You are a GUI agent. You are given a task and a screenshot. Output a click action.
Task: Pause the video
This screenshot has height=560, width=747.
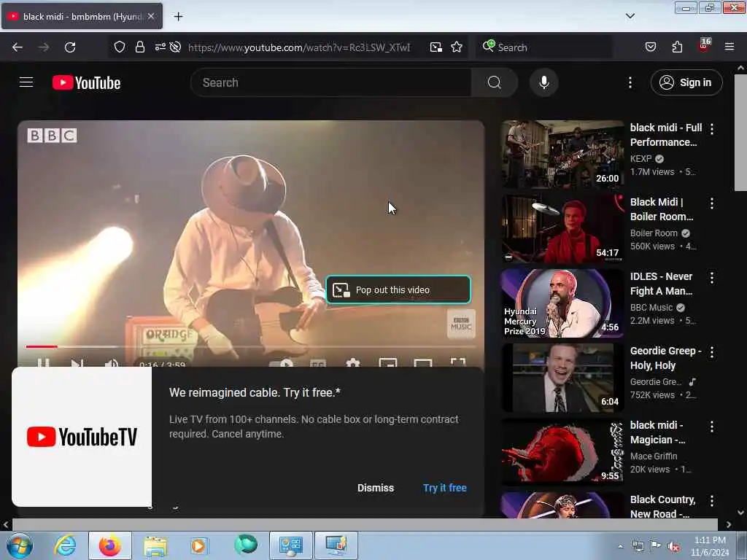coord(43,364)
